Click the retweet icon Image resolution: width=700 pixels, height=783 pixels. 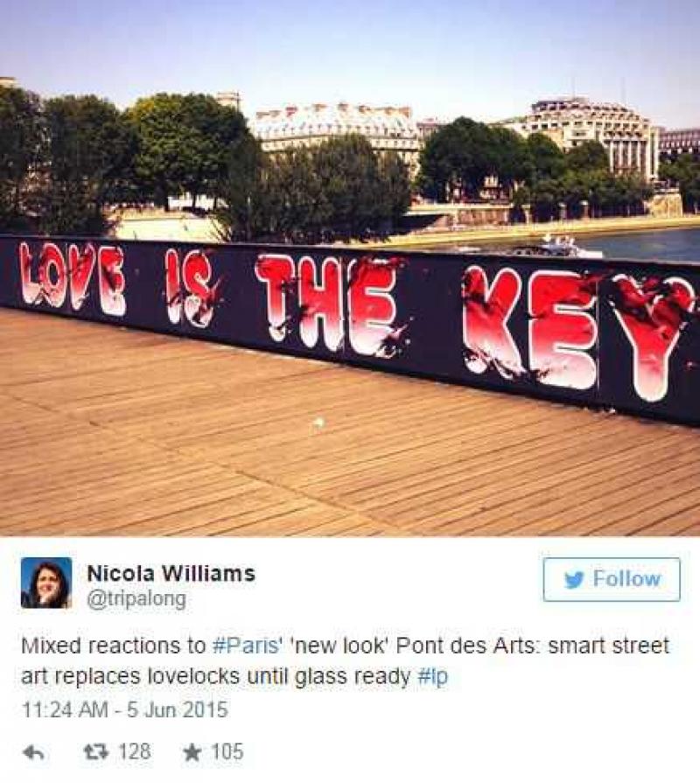coord(95,752)
